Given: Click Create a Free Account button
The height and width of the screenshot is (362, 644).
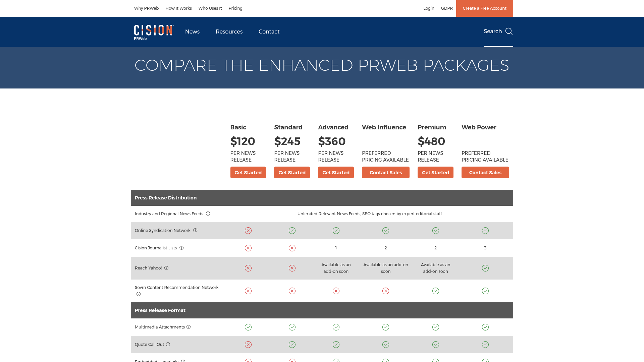Looking at the screenshot, I should point(485,8).
